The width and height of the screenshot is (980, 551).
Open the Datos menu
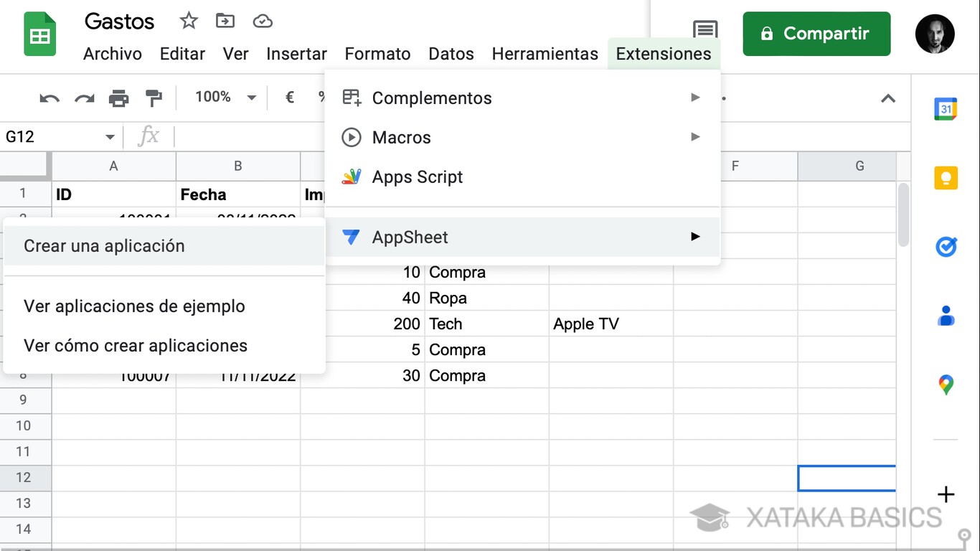coord(451,54)
